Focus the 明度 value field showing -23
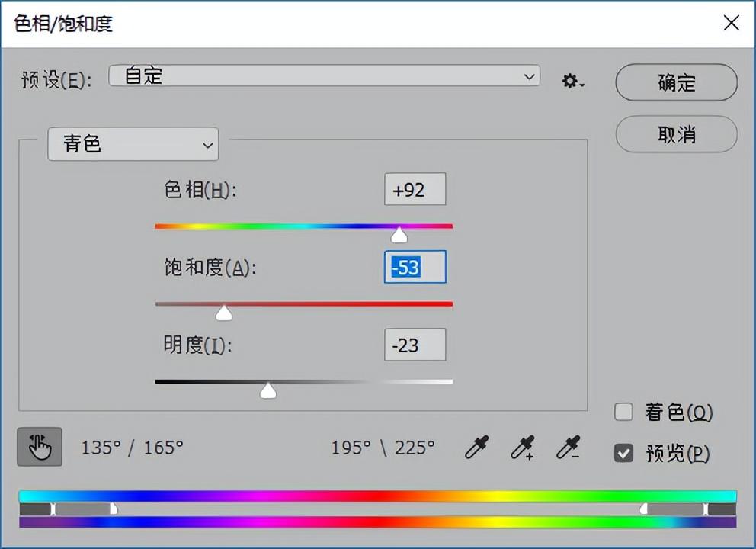This screenshot has width=756, height=549. pyautogui.click(x=415, y=345)
